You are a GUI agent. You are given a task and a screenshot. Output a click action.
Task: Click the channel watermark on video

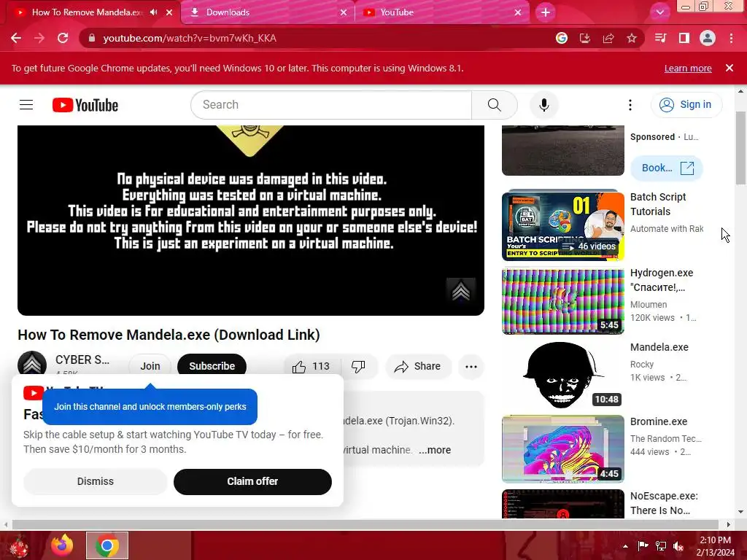(461, 290)
